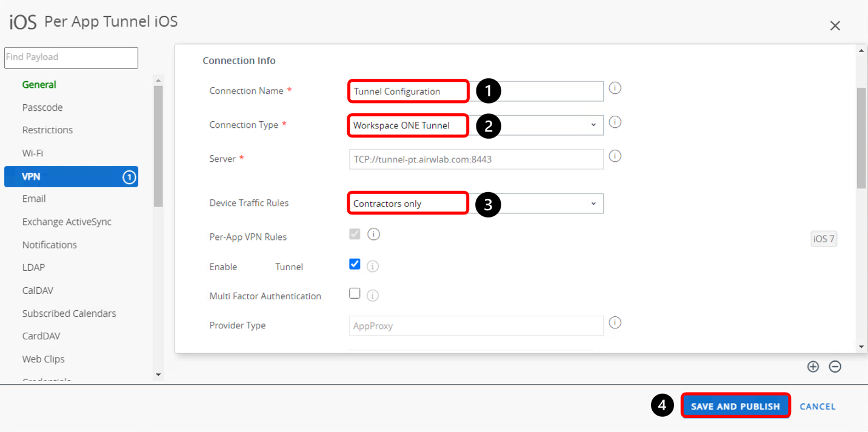Uncheck the Enable Tunnel checkbox
This screenshot has height=432, width=868.
pos(355,264)
